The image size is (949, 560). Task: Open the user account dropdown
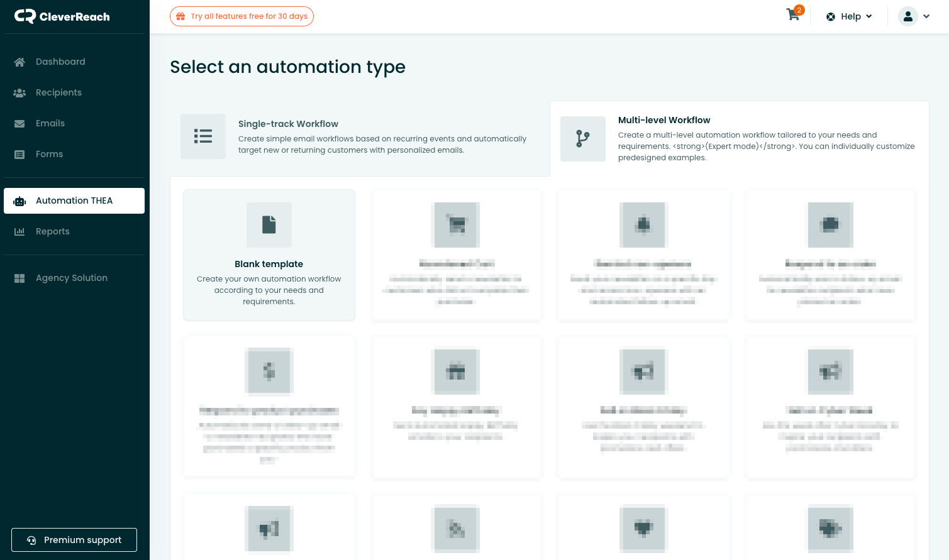[914, 16]
